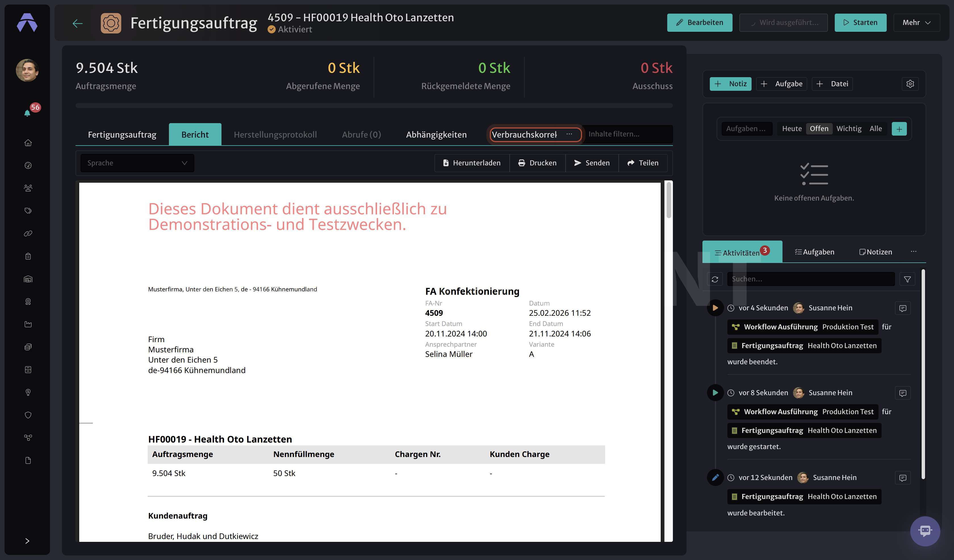Click the Drucken button

pyautogui.click(x=537, y=163)
